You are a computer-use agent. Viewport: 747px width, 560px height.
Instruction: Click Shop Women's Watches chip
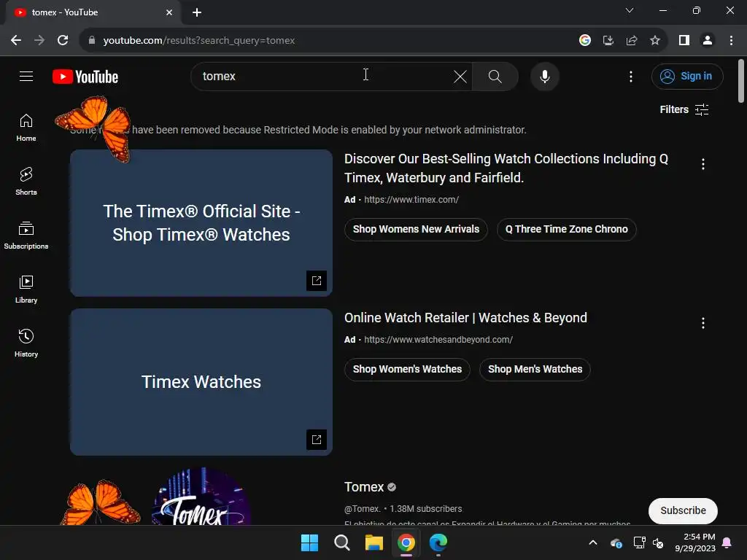click(407, 370)
